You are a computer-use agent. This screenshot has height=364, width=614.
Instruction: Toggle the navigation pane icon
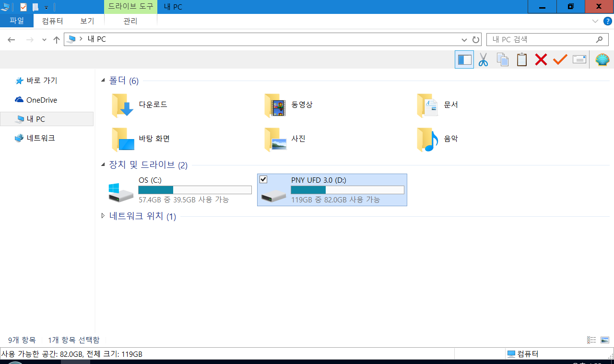click(464, 60)
